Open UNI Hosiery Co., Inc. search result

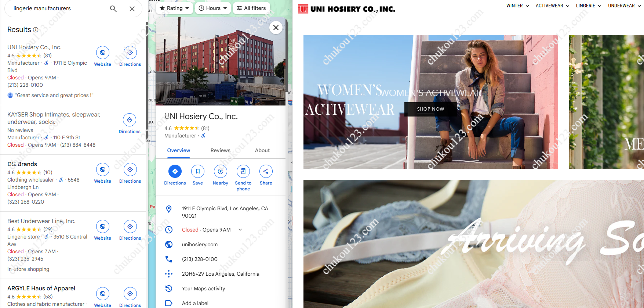point(34,47)
